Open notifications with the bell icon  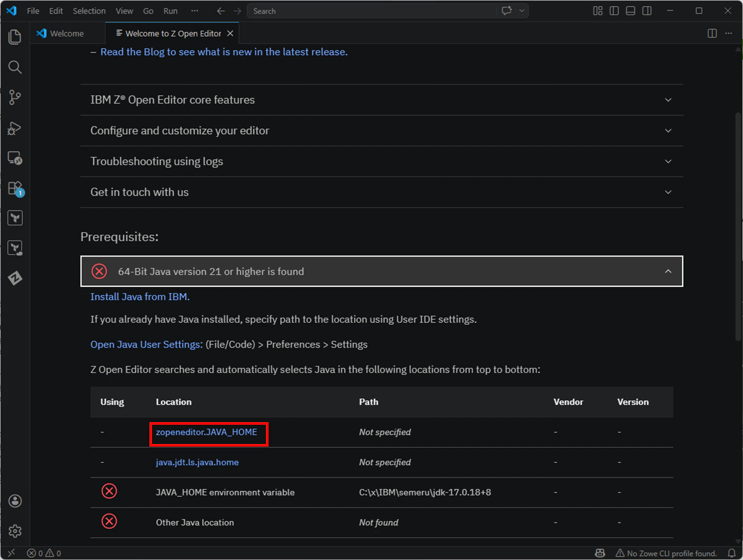(732, 553)
